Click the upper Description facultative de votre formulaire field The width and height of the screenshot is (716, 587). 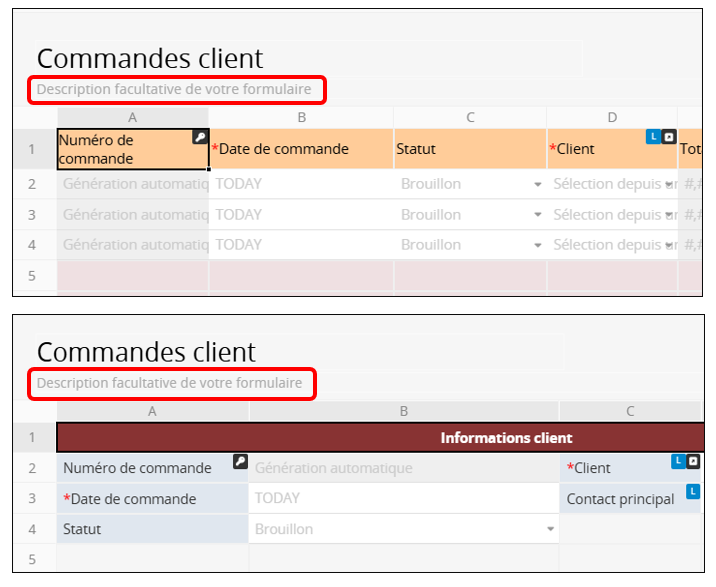[x=175, y=90]
